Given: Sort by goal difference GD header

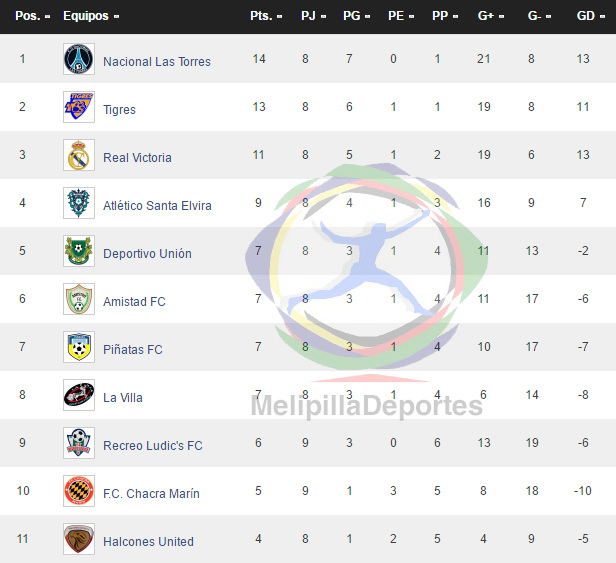Looking at the screenshot, I should tap(590, 16).
